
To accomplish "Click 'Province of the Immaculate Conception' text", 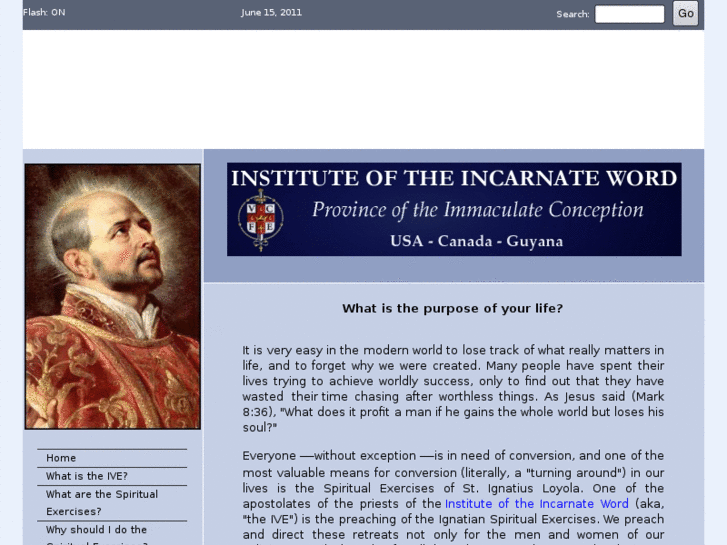I will (x=478, y=210).
